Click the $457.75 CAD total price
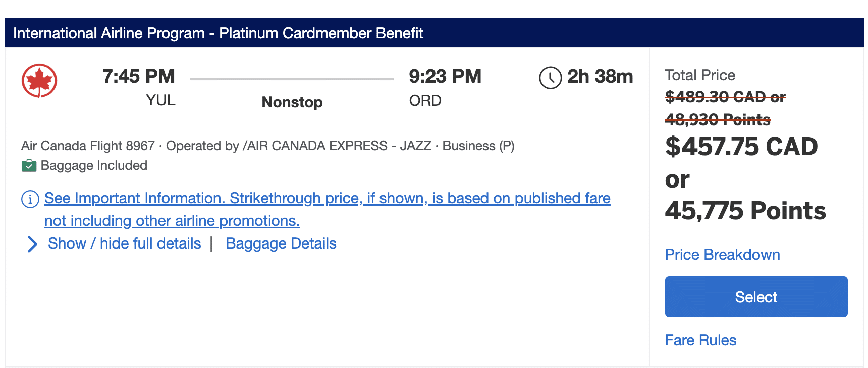868x368 pixels. 741,147
